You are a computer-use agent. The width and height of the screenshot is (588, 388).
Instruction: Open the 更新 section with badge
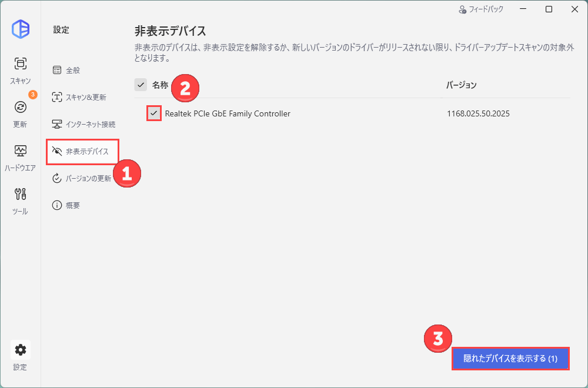[x=20, y=113]
